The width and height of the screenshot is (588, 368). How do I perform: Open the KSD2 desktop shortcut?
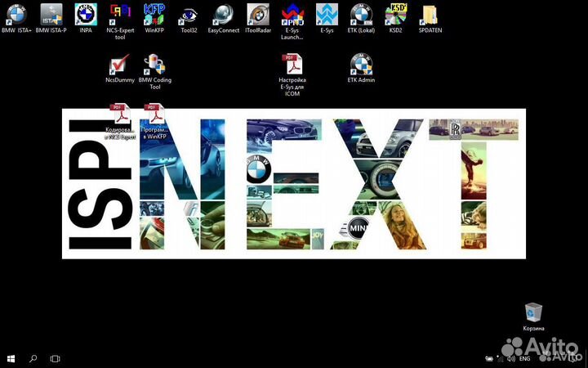[397, 15]
